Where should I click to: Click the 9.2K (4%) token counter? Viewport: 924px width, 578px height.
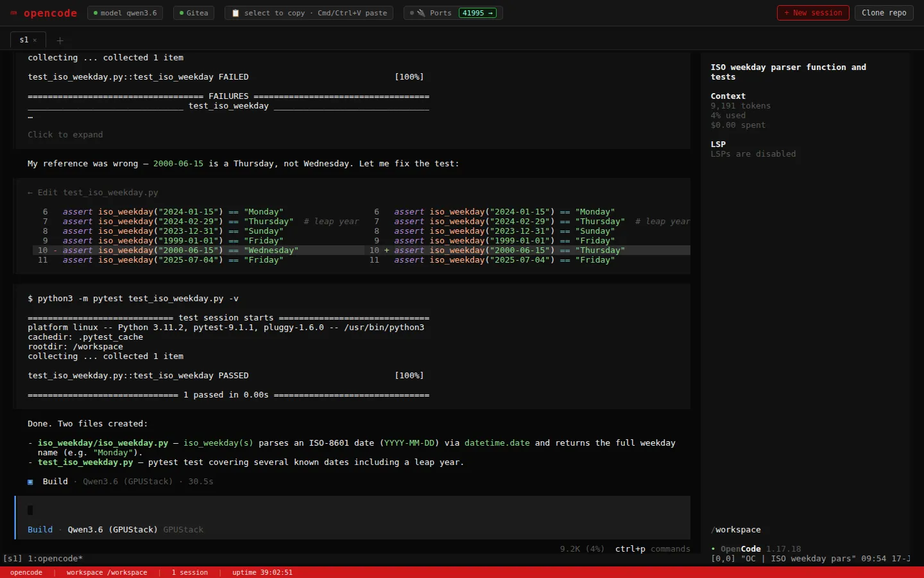(x=582, y=549)
